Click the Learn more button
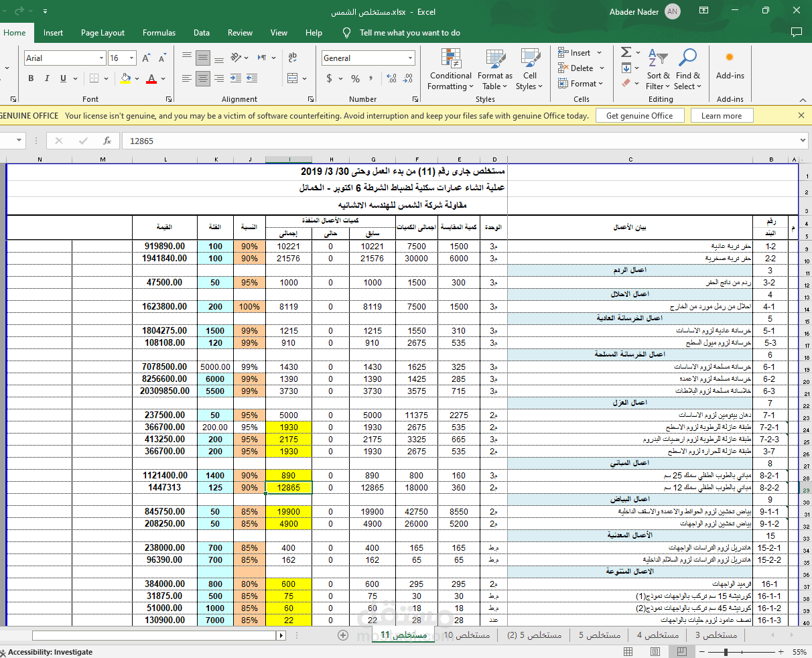 pos(721,115)
